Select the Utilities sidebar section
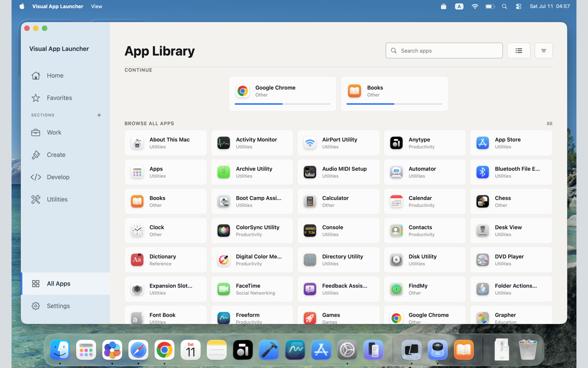This screenshot has height=368, width=588. point(65,199)
